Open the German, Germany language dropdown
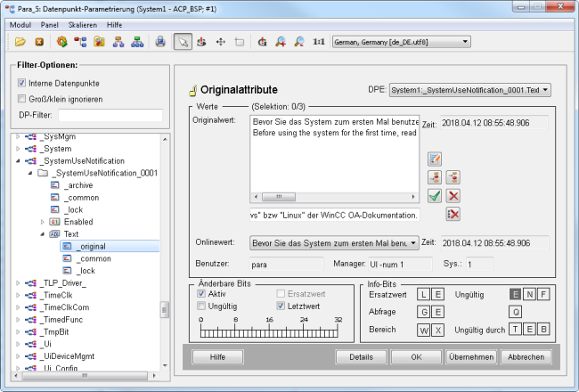Viewport: 579px width, 392px height. (402, 42)
